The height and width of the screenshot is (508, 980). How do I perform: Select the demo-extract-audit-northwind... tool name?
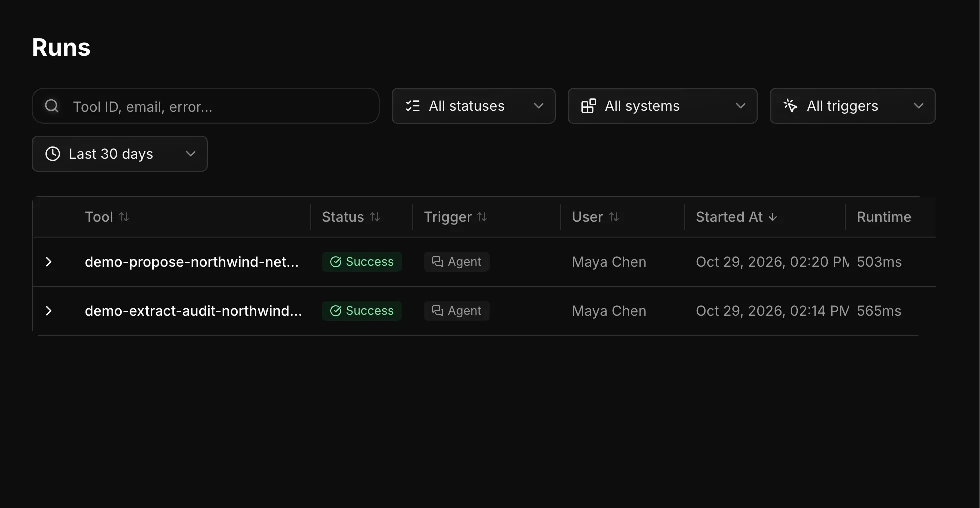point(193,311)
